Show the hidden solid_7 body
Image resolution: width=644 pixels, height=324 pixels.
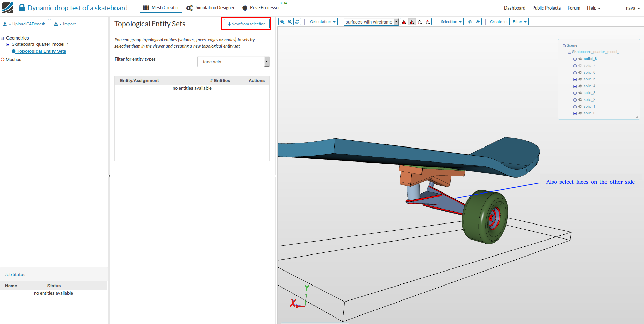coord(580,65)
